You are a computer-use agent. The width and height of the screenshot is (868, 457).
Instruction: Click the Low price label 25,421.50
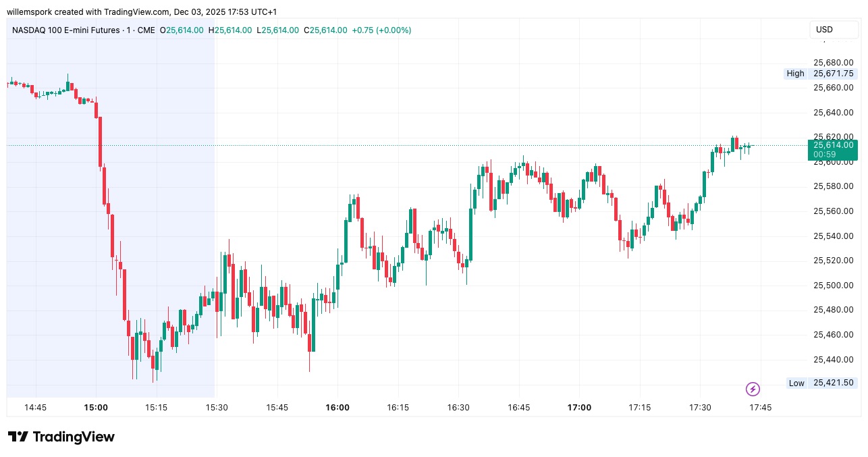pos(833,383)
